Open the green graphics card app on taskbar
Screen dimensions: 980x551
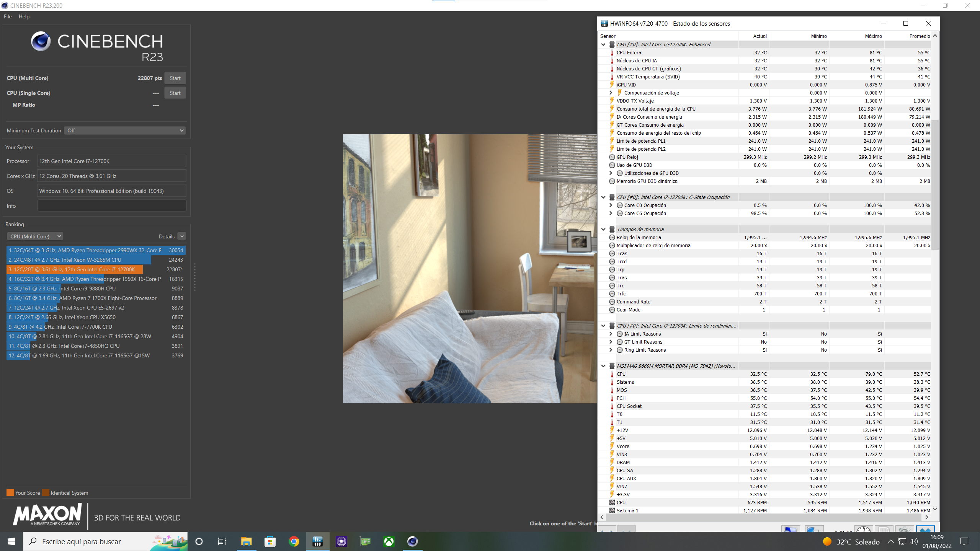(365, 541)
